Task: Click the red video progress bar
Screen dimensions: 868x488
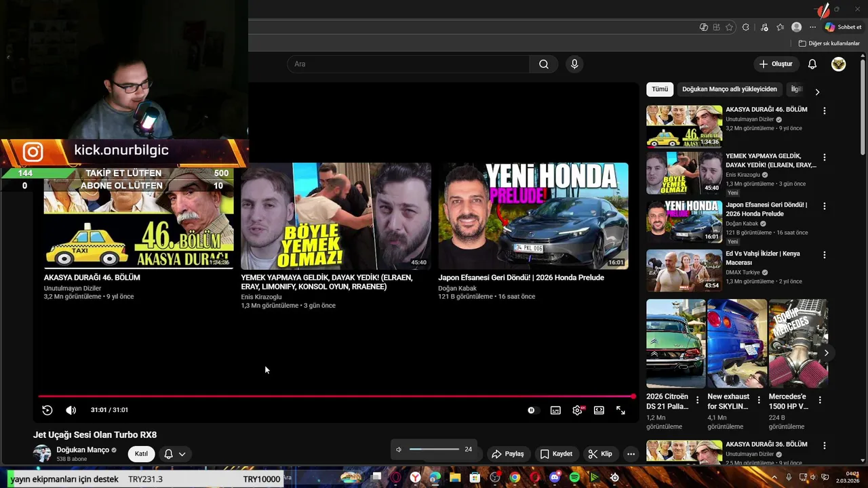Action: click(336, 396)
